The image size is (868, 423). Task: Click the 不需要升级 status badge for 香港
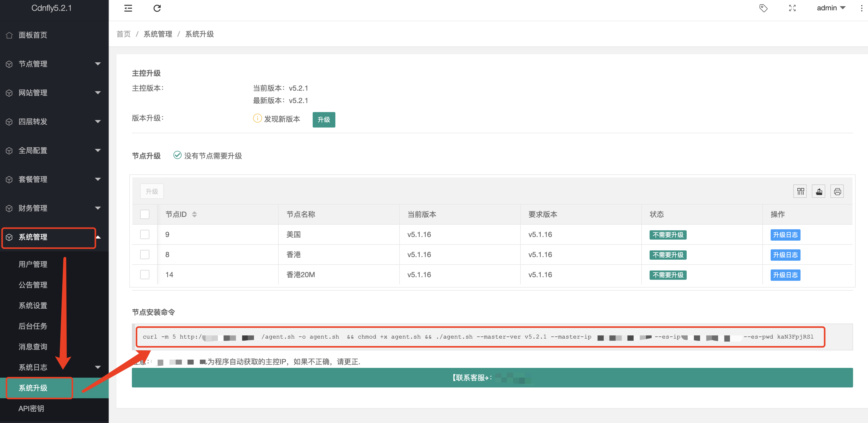[x=668, y=255]
